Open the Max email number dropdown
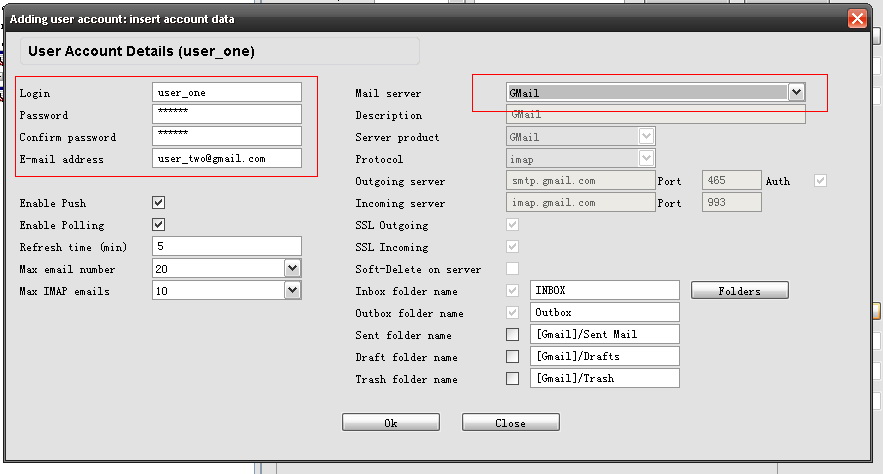Image resolution: width=883 pixels, height=474 pixels. [x=292, y=268]
